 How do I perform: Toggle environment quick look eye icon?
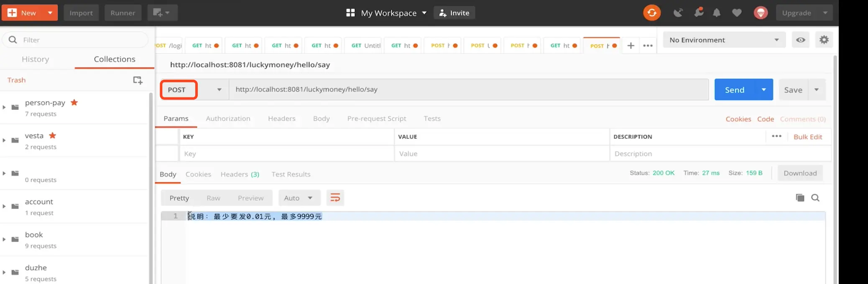800,40
